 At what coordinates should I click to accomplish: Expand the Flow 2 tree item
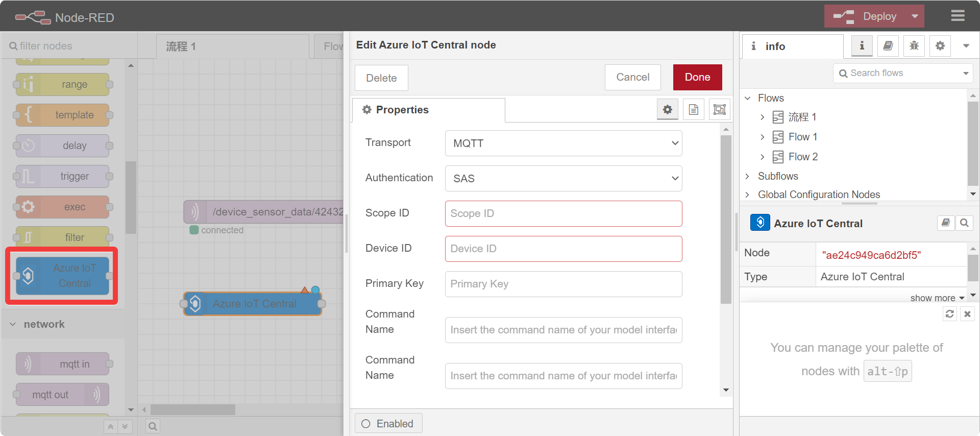[x=762, y=157]
